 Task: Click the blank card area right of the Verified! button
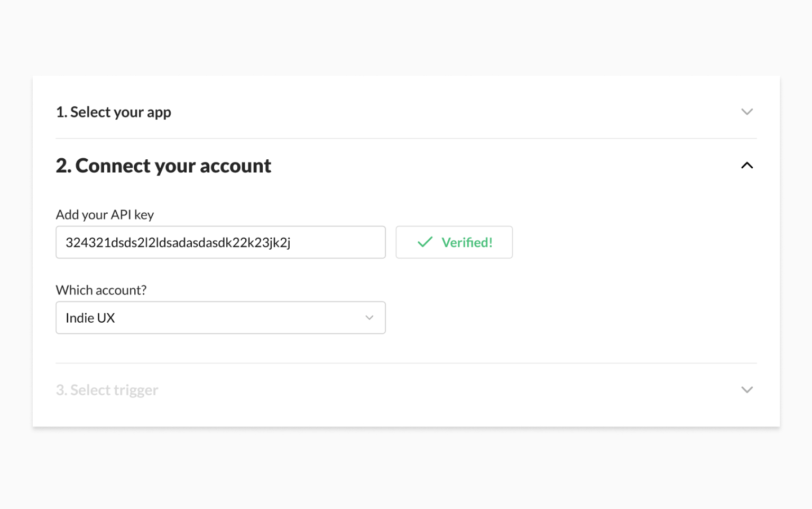point(634,242)
